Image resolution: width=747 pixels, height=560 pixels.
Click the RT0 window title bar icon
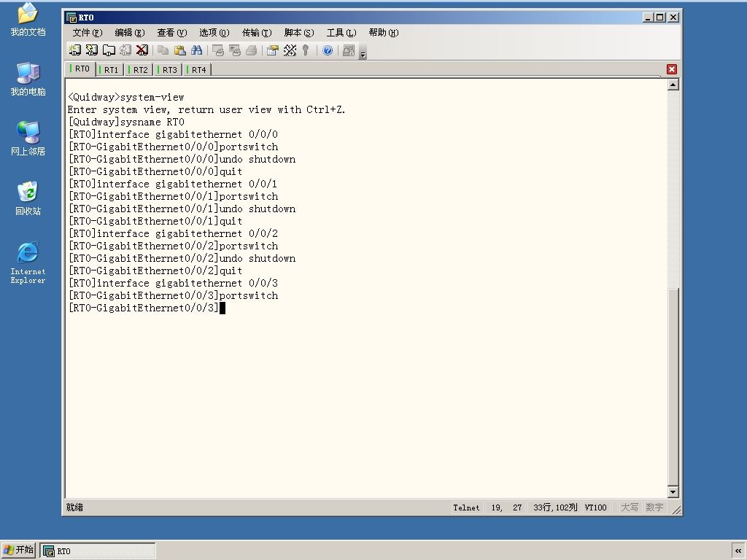click(72, 17)
